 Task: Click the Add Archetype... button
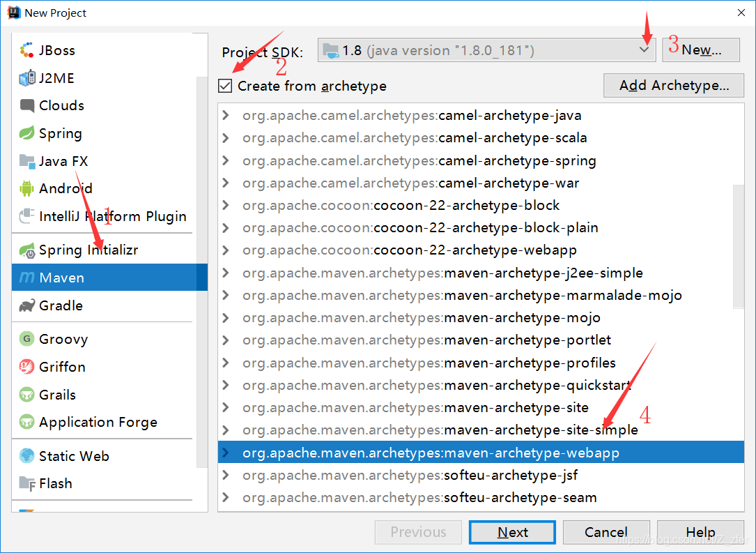674,85
